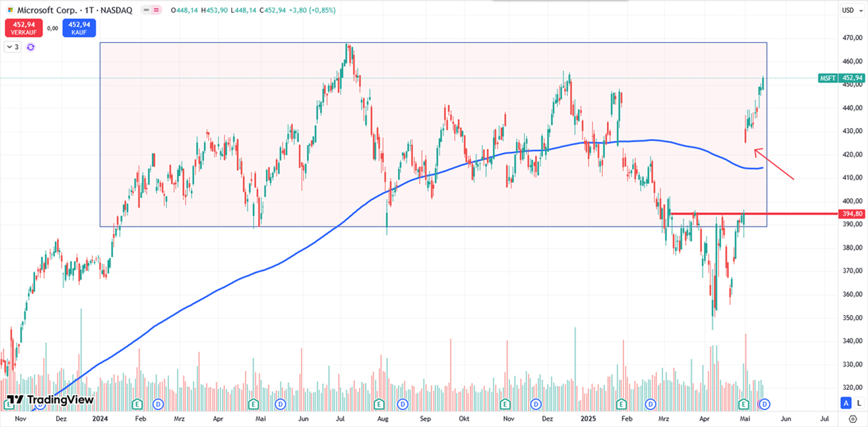
Task: Click the green MSFT 452,94 price label
Action: click(x=841, y=79)
